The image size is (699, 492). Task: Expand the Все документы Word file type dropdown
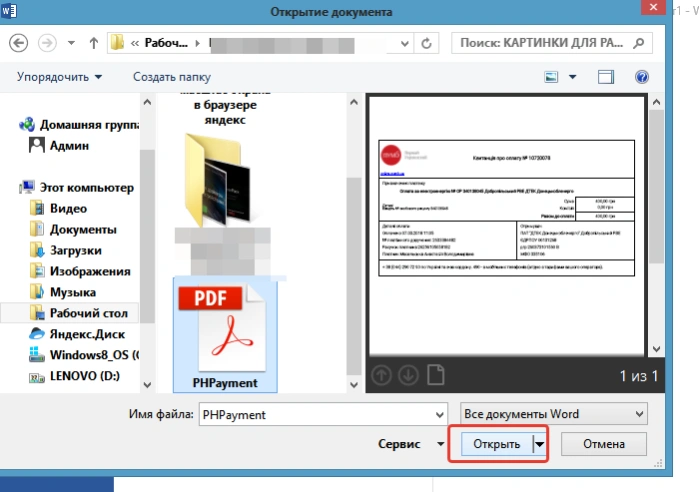click(x=554, y=414)
